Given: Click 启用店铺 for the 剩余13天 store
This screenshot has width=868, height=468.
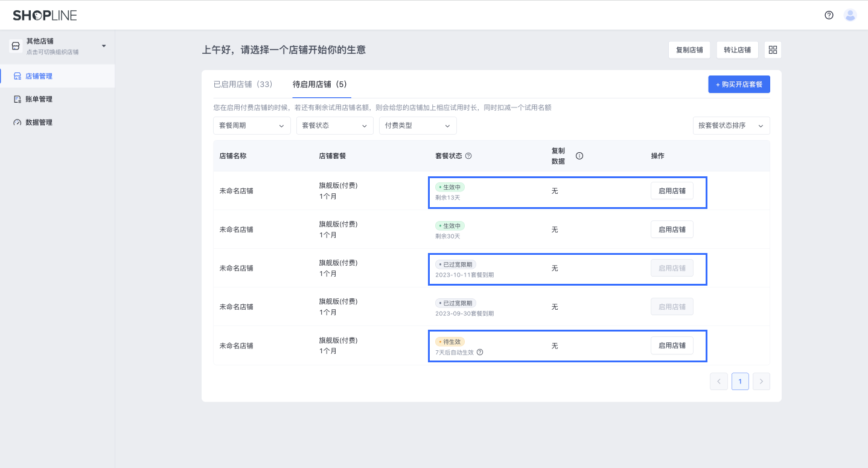Looking at the screenshot, I should (x=672, y=191).
